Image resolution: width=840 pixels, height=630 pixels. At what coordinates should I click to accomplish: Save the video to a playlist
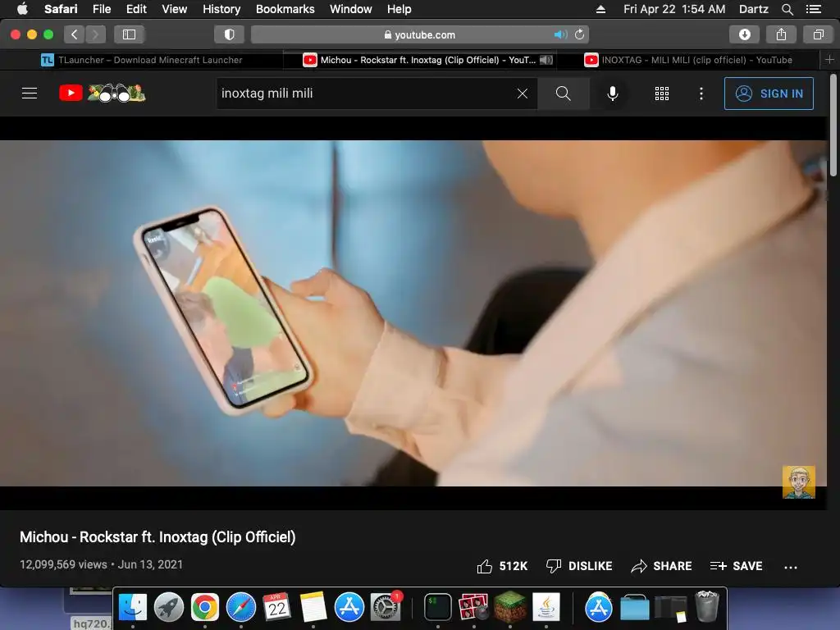click(x=736, y=566)
